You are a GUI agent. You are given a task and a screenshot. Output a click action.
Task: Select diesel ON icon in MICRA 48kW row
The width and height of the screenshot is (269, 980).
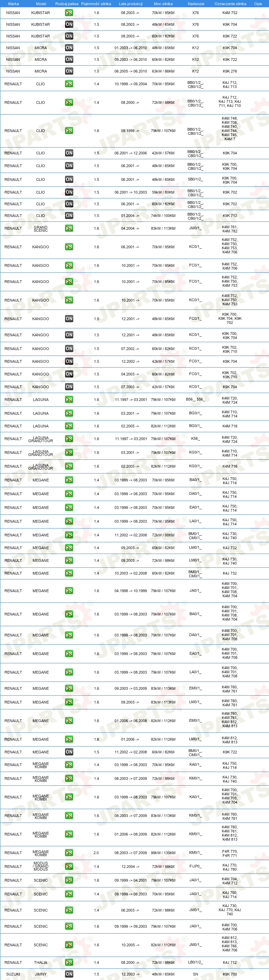(69, 48)
